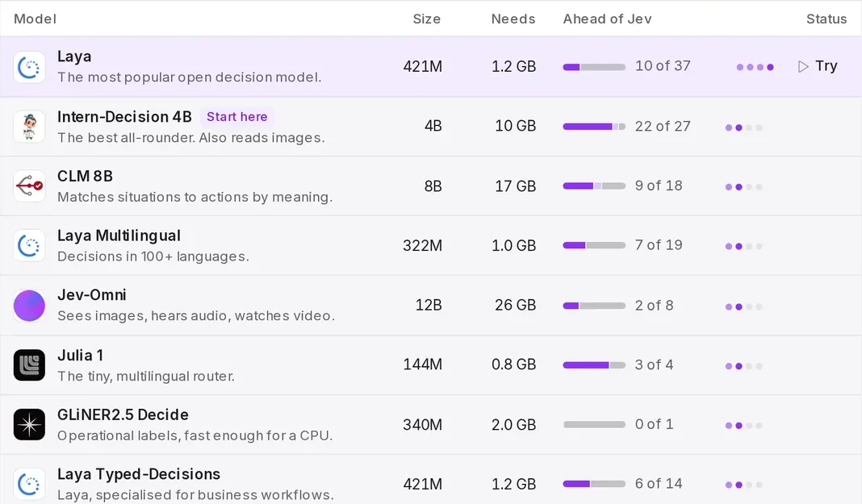
Task: Click the Start here badge
Action: pyautogui.click(x=237, y=116)
